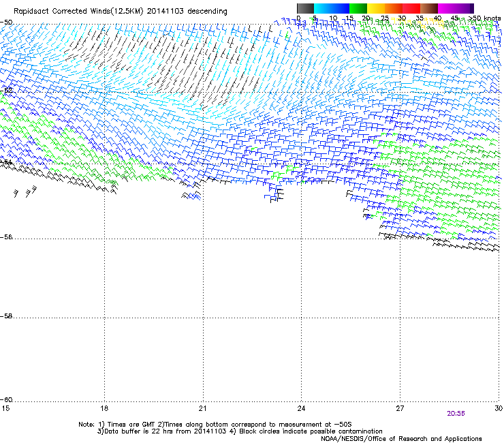Click the '-54' latitude axis label
Screen dimensions: 504x443
[6, 162]
